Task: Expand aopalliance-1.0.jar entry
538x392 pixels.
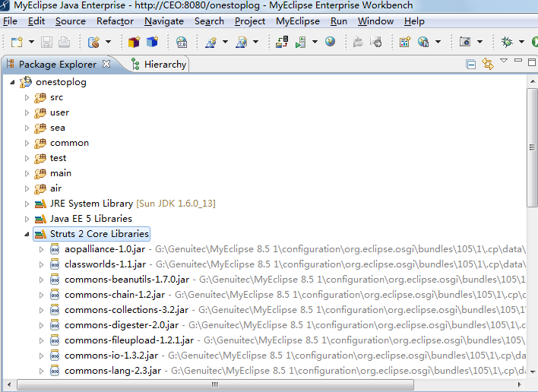Action: tap(41, 250)
